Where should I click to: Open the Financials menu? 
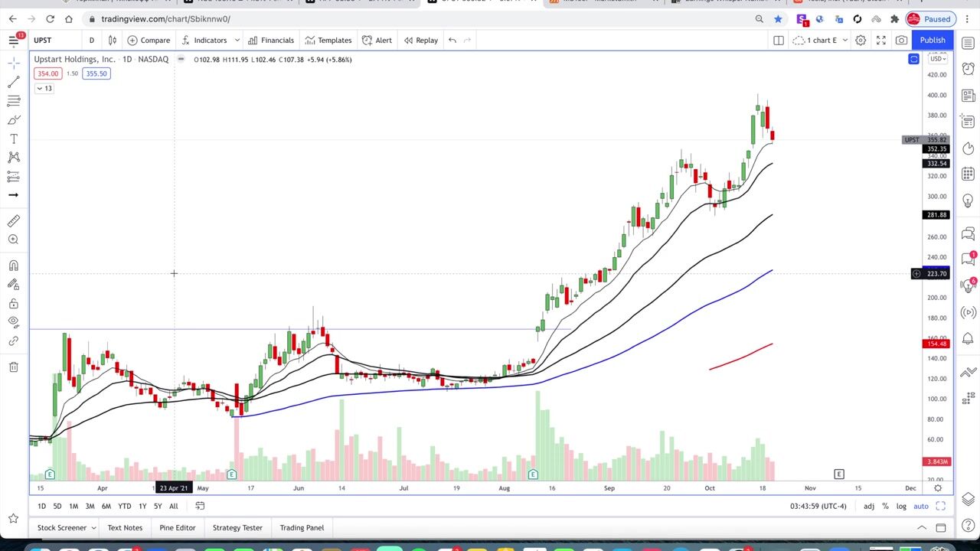pyautogui.click(x=271, y=41)
